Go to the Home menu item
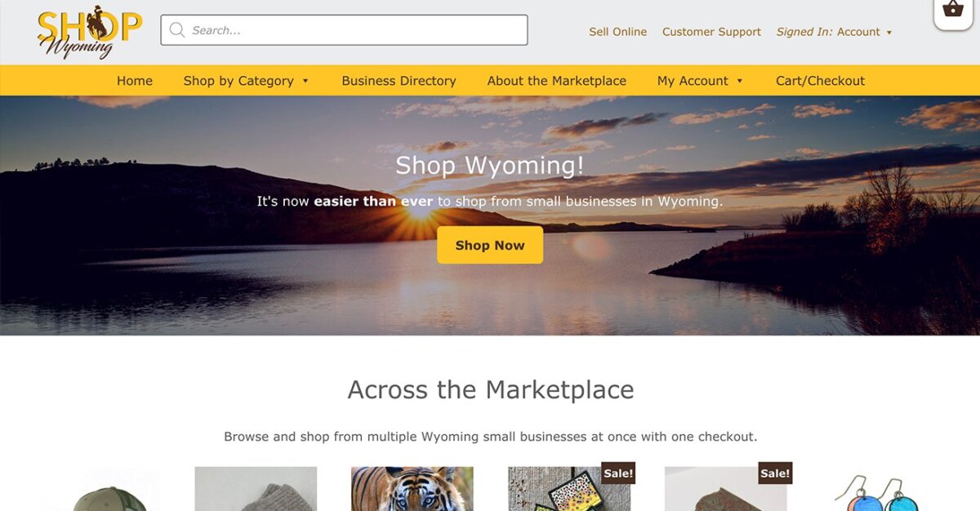 (x=135, y=81)
